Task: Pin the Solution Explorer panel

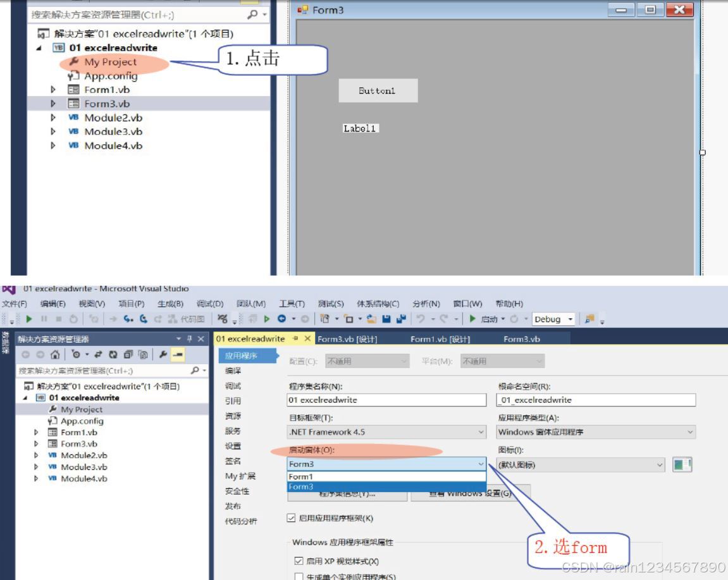Action: (x=189, y=339)
